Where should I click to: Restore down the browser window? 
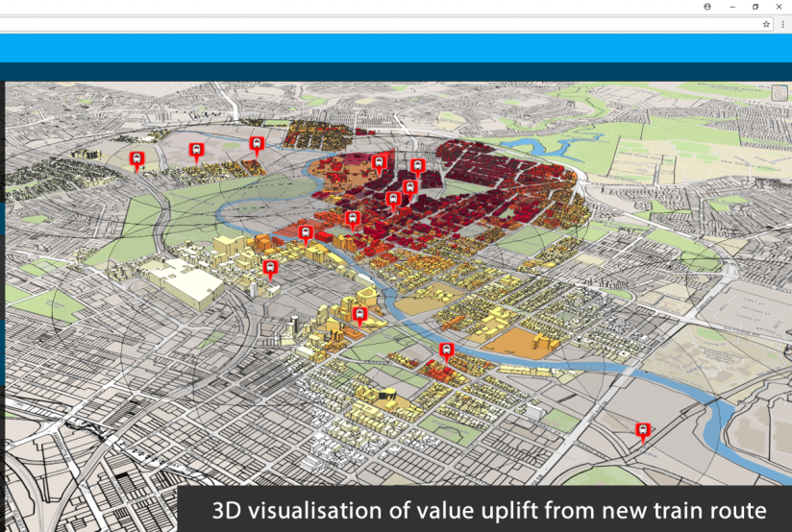755,7
